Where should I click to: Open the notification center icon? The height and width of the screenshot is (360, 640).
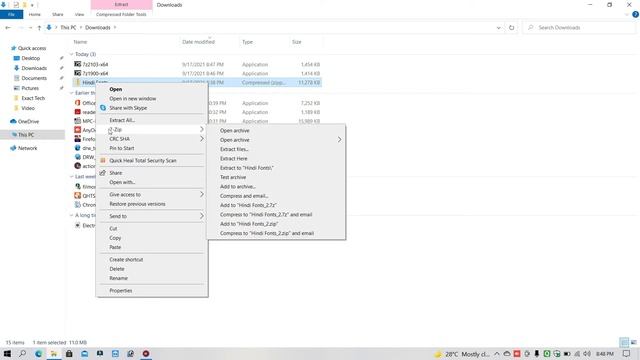click(627, 353)
